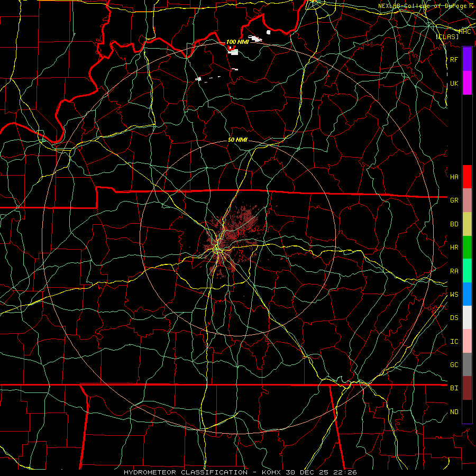Viewport: 476px width, 476px height.
Task: Click the bright green RA legend swatch
Action: [x=467, y=271]
